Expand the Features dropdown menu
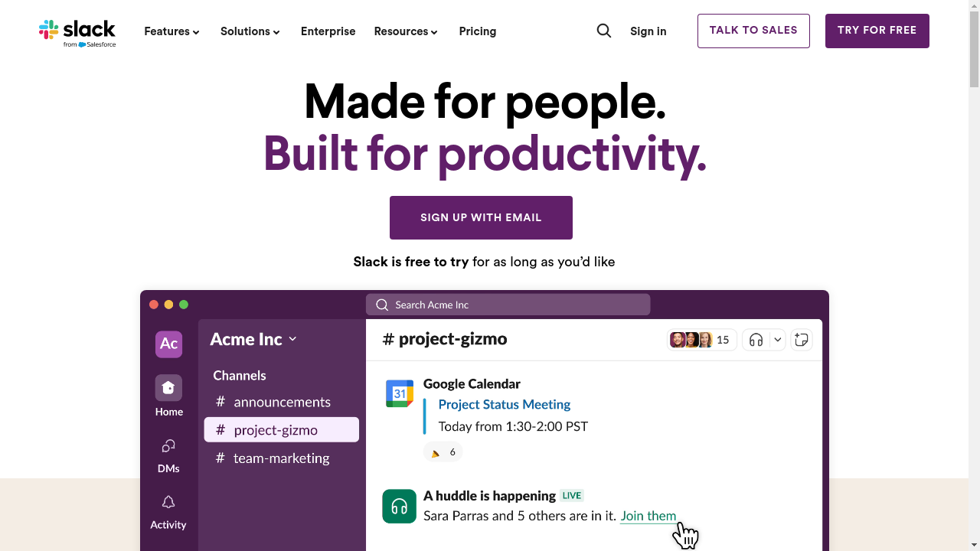980x551 pixels. 171,31
